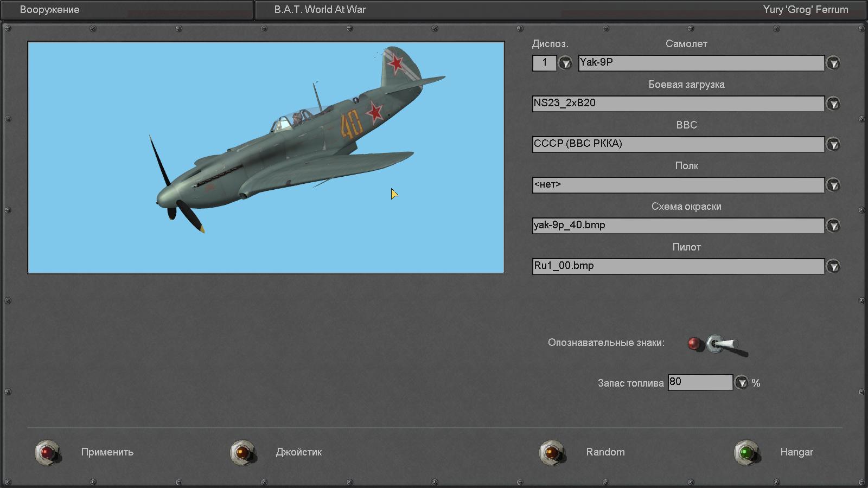Click the Диспоз. number arrow button
Viewport: 868px width, 488px height.
tap(565, 63)
